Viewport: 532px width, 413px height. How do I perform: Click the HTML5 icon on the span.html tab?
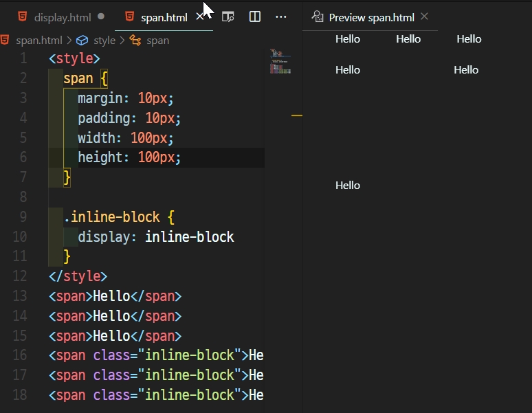[x=130, y=16]
